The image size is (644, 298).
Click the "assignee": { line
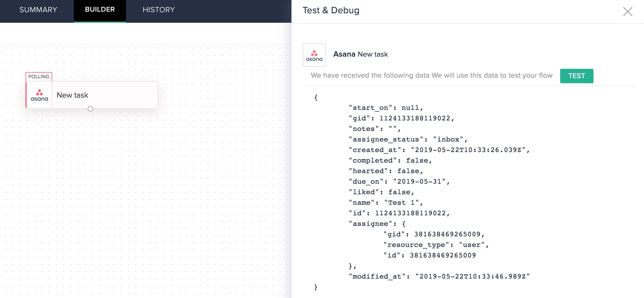pyautogui.click(x=377, y=224)
